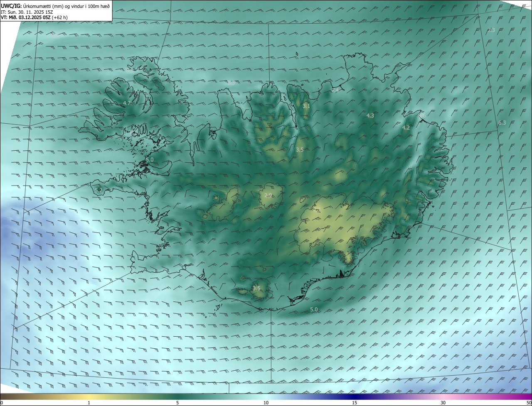Screen dimensions: 532x406
Task: Click the 5.2 value on the western peninsula
Action: click(x=99, y=190)
